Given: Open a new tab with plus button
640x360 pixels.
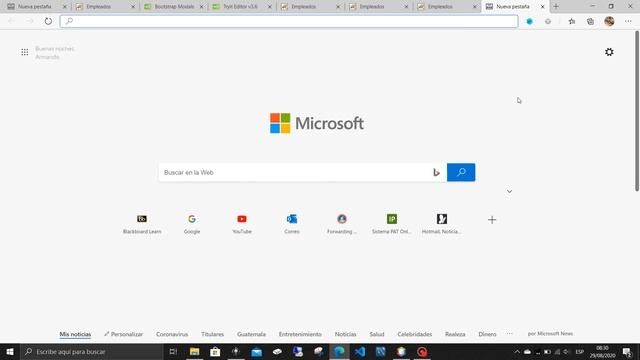Looking at the screenshot, I should click(556, 7).
